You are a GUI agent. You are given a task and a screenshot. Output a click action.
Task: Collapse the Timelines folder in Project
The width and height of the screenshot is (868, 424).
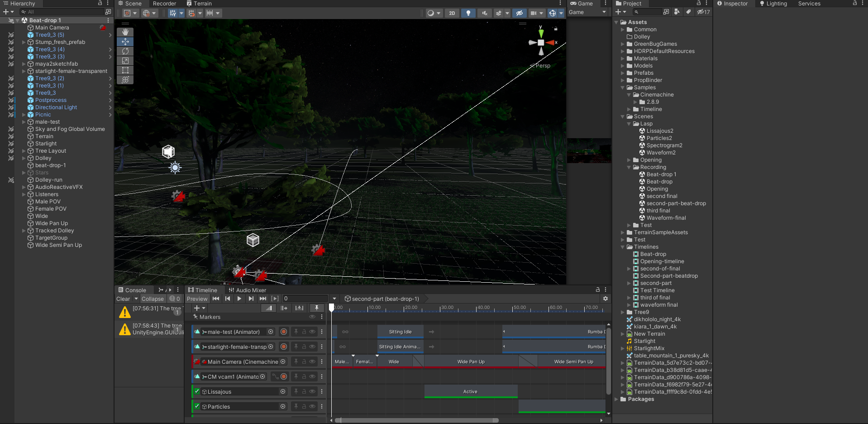(622, 247)
